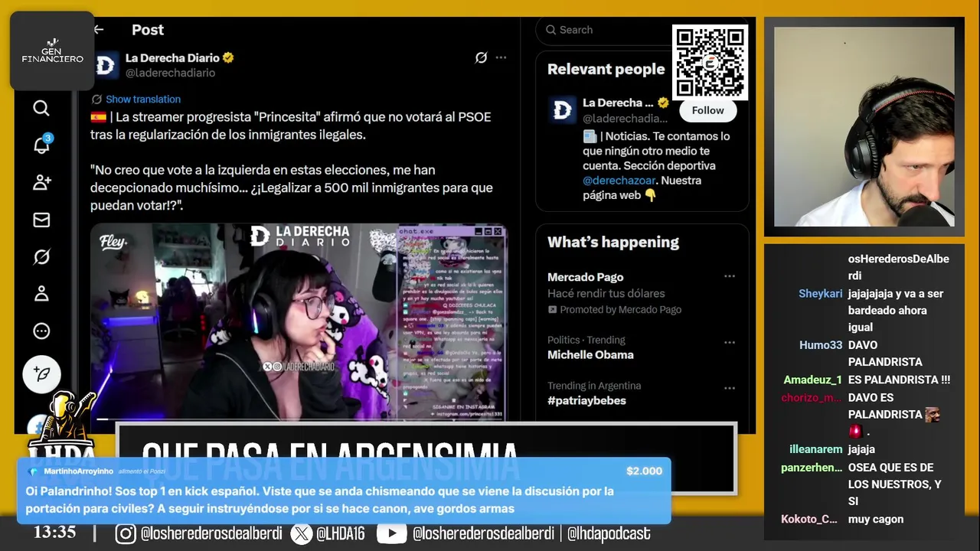
Task: Click the compose post feather button
Action: pos(41,375)
